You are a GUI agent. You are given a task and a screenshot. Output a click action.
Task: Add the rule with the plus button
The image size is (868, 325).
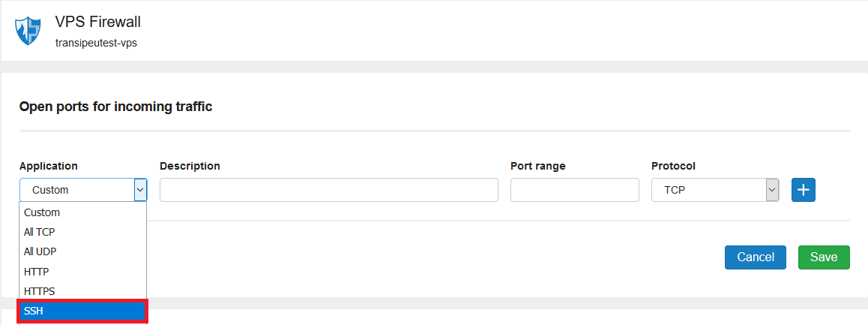tap(803, 190)
